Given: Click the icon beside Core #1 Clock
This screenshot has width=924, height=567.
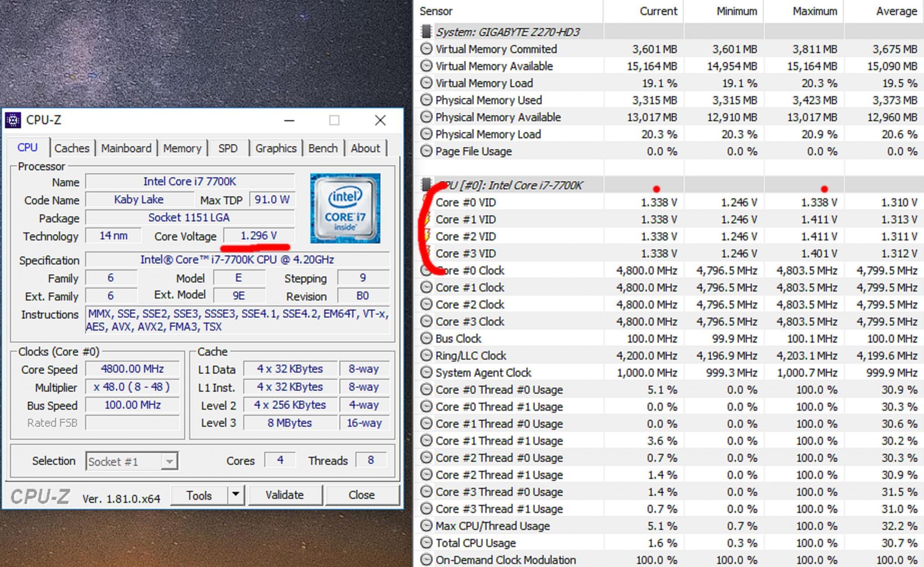Looking at the screenshot, I should (x=426, y=287).
